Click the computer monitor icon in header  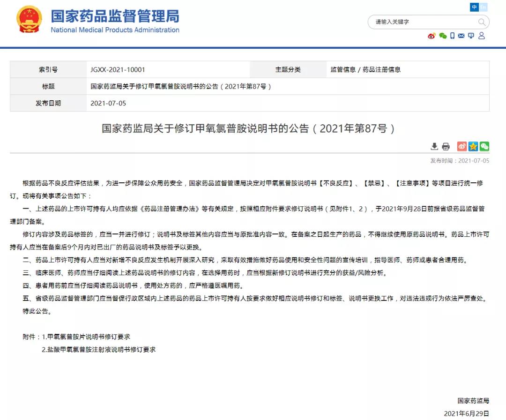point(471,36)
